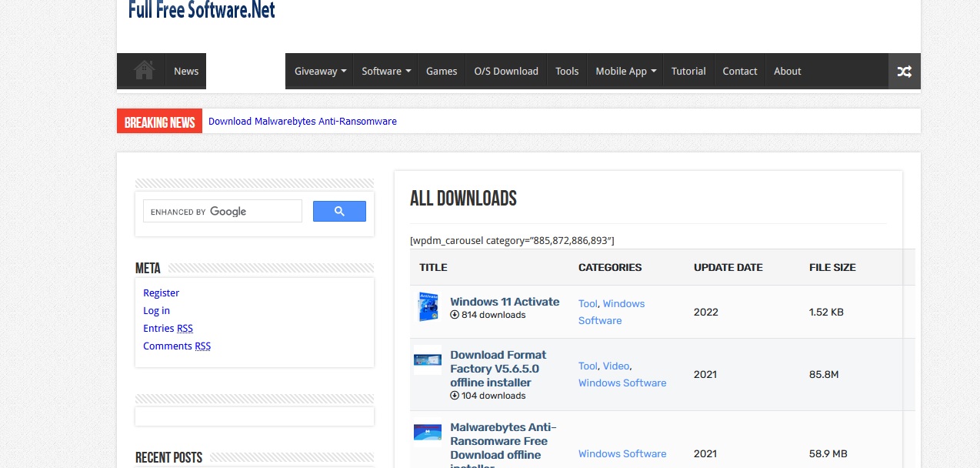This screenshot has height=468, width=980.
Task: Click Windows Software category in Format Factory row
Action: [x=622, y=383]
